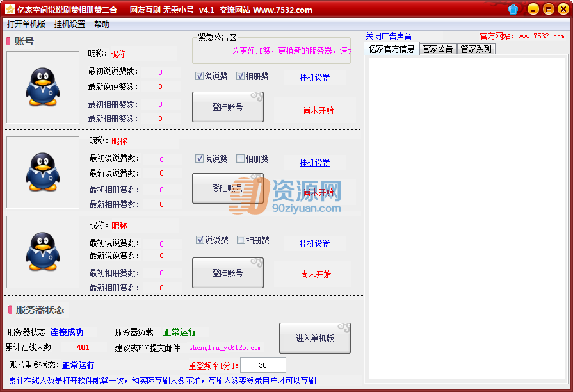Click the third account's red 昵称 nickname value
Viewport: 573px width, 392px height.
tap(120, 225)
